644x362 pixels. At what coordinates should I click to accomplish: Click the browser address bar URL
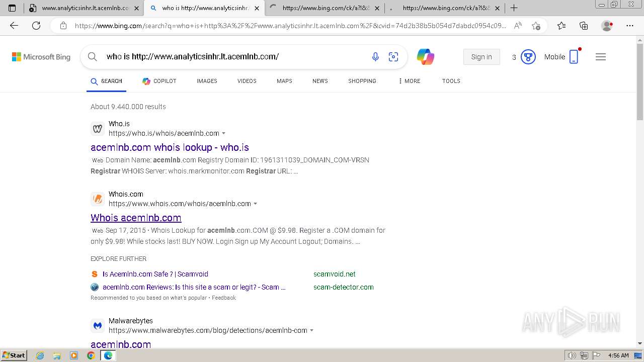tap(290, 26)
